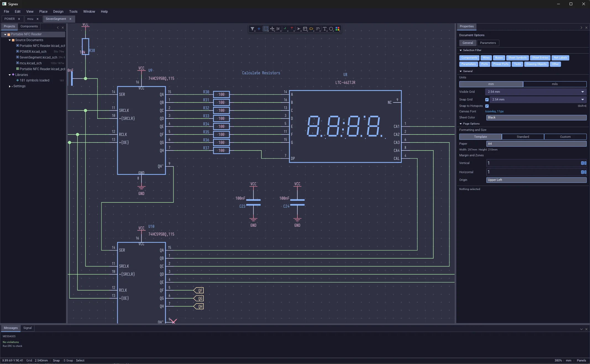Open the Visible Grid dropdown
The image size is (590, 364).
coord(536,92)
